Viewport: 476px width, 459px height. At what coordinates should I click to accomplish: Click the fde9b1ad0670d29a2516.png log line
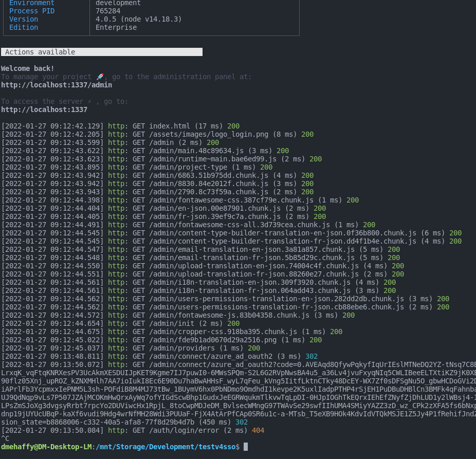[161, 340]
